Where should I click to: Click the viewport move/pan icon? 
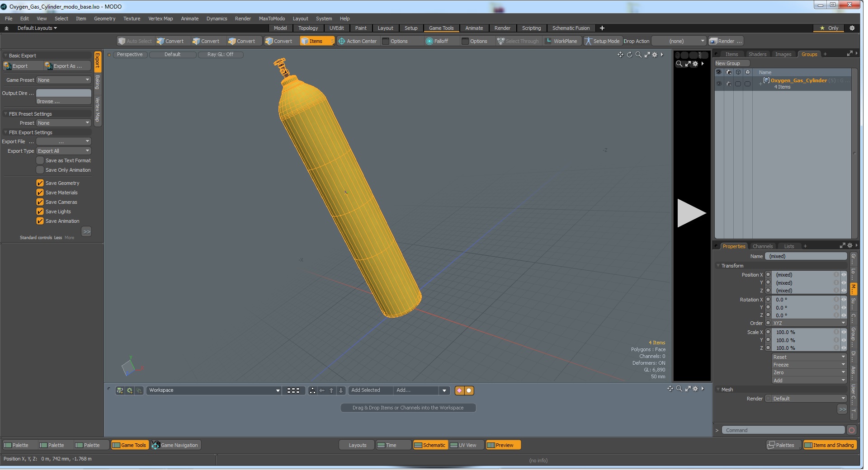[620, 55]
